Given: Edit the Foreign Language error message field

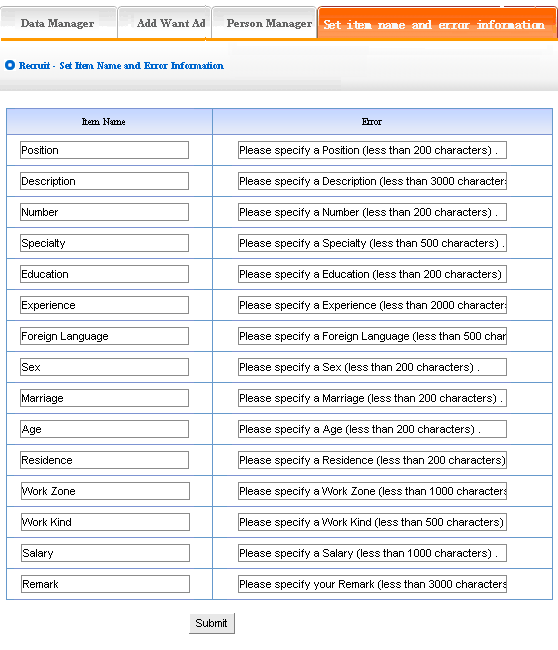Looking at the screenshot, I should pyautogui.click(x=372, y=336).
